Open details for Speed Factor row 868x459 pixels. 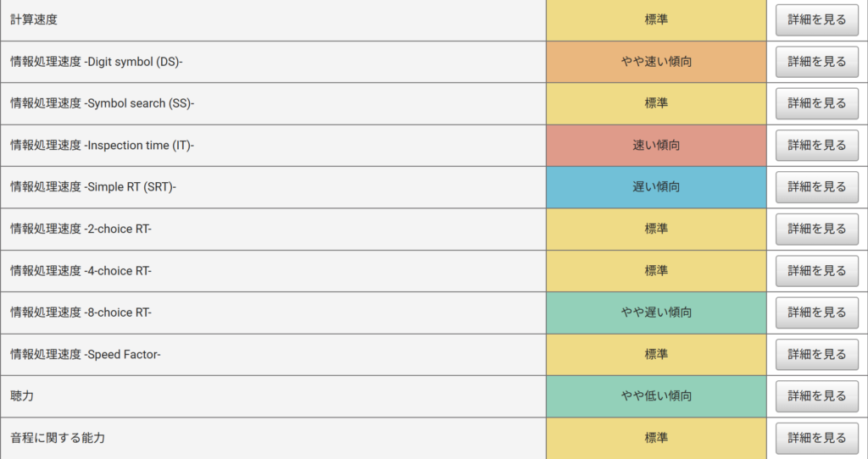[x=816, y=354]
